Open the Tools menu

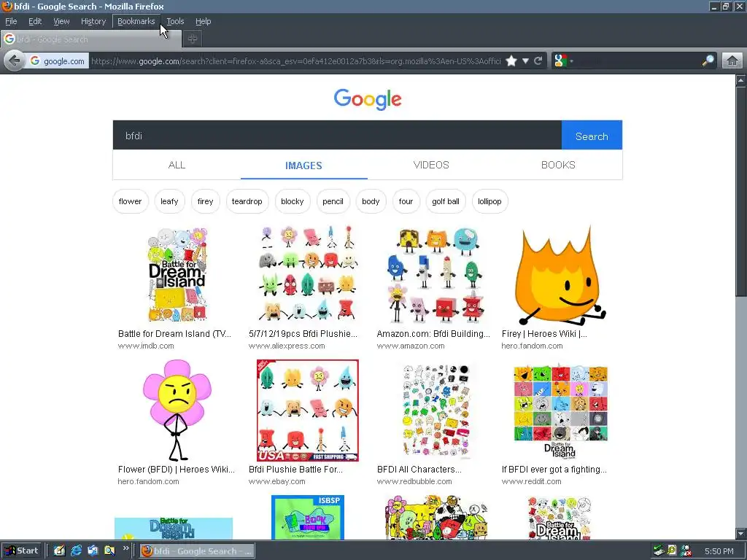point(175,21)
